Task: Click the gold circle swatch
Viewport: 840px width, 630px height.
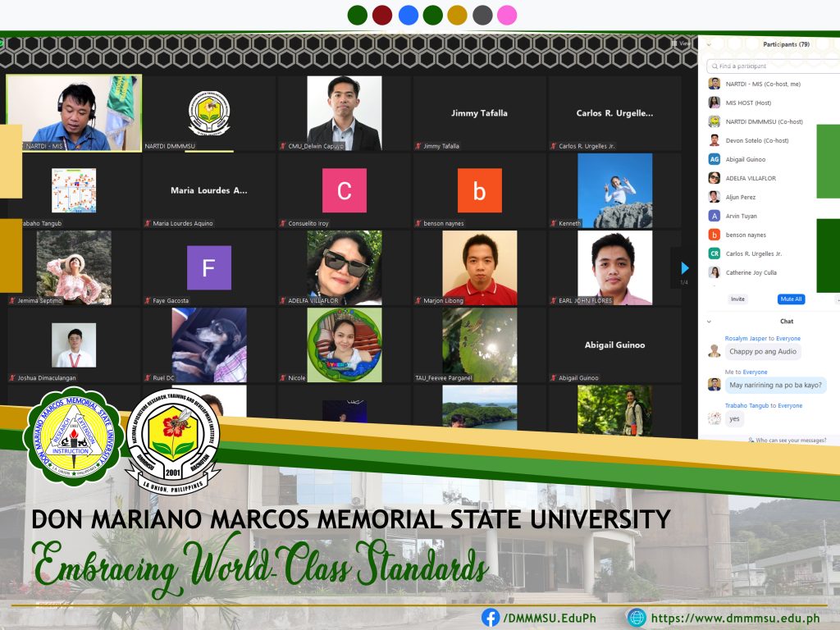Action: pos(457,15)
